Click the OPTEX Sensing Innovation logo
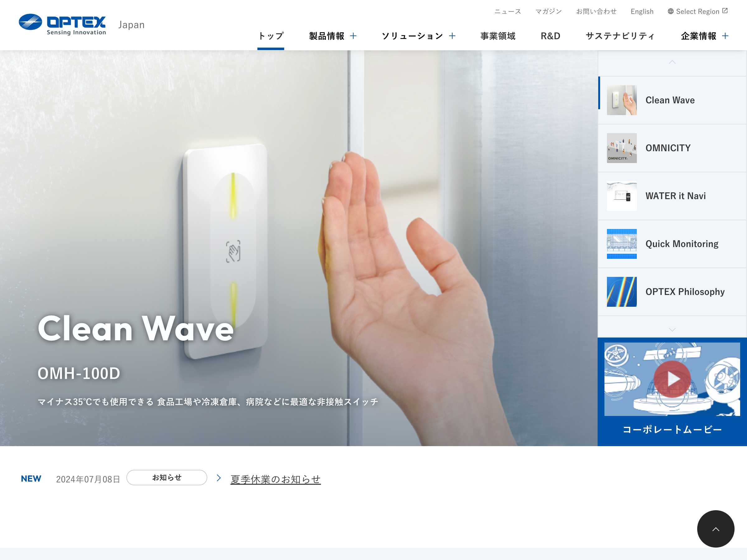Screen dimensions: 747x560 (63, 25)
